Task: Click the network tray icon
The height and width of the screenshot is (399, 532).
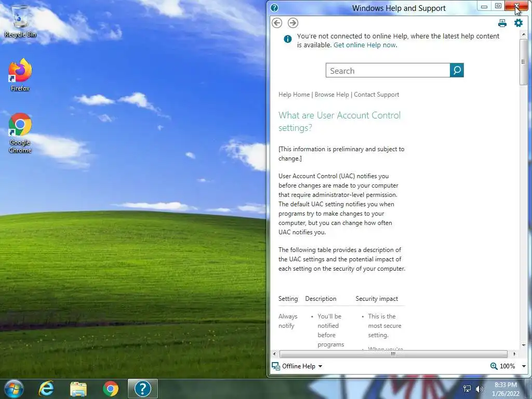Action: (467, 389)
